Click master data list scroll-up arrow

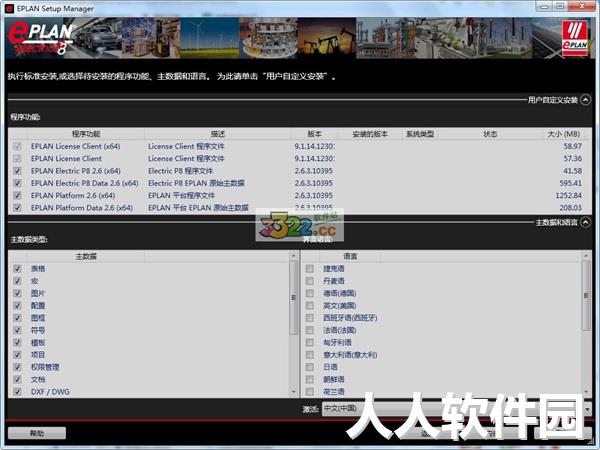293,256
